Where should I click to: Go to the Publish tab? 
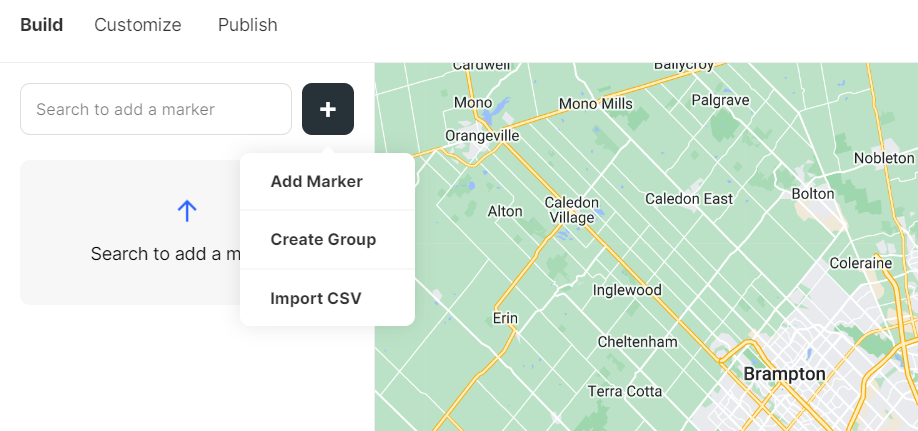(x=248, y=25)
